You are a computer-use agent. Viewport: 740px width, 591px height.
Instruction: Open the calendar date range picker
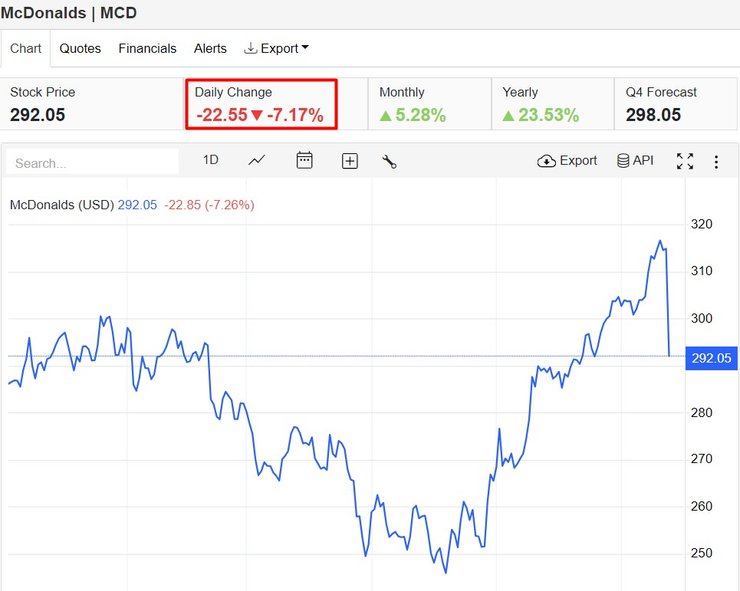(305, 160)
